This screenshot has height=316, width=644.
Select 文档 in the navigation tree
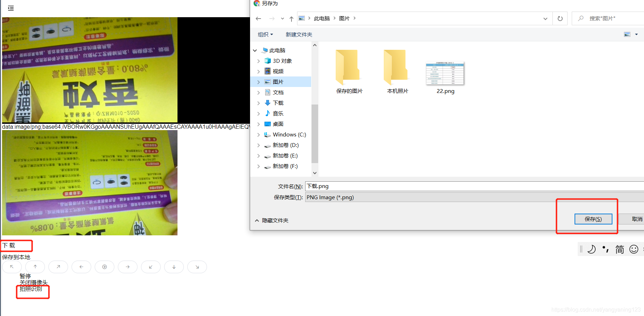(x=278, y=93)
